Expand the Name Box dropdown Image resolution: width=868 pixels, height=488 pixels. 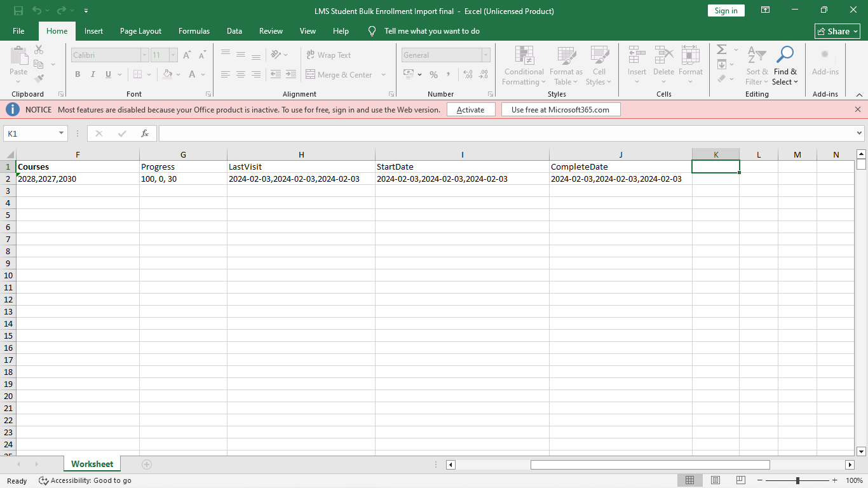[62, 133]
